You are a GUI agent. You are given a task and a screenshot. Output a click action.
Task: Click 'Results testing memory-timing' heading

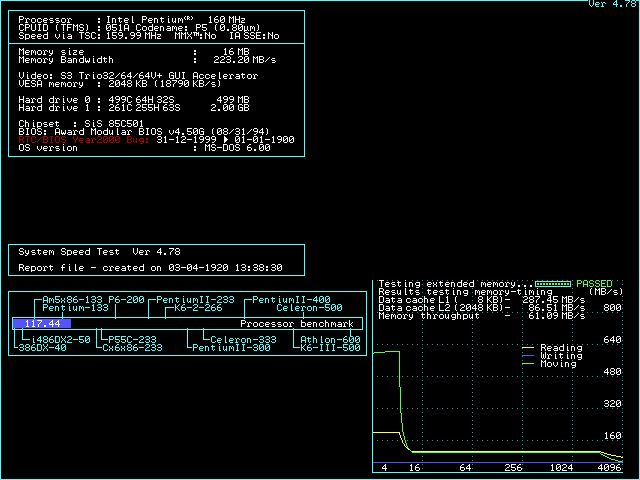[465, 292]
